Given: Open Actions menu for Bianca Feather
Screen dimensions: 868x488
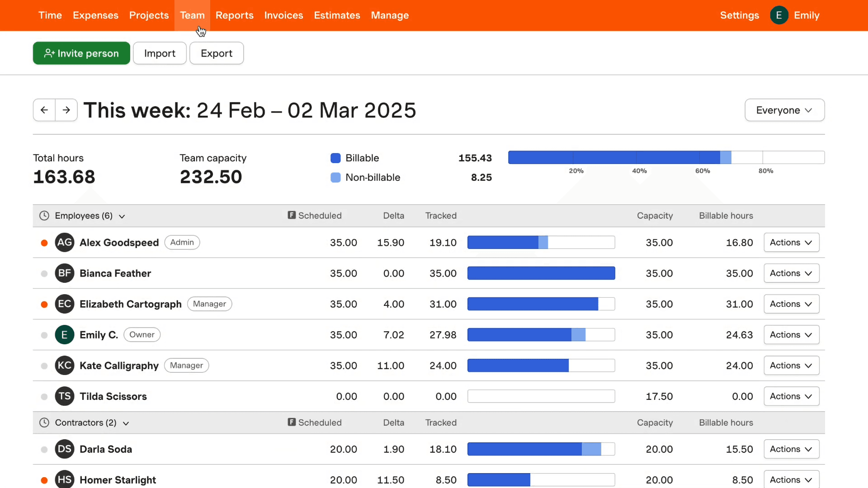Looking at the screenshot, I should click(x=791, y=273).
